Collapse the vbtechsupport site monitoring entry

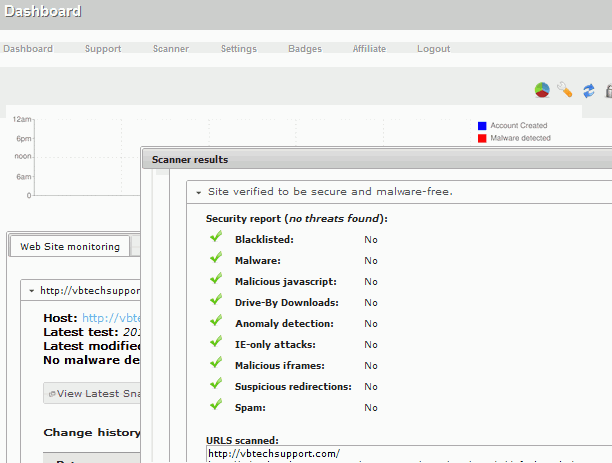tap(32, 291)
